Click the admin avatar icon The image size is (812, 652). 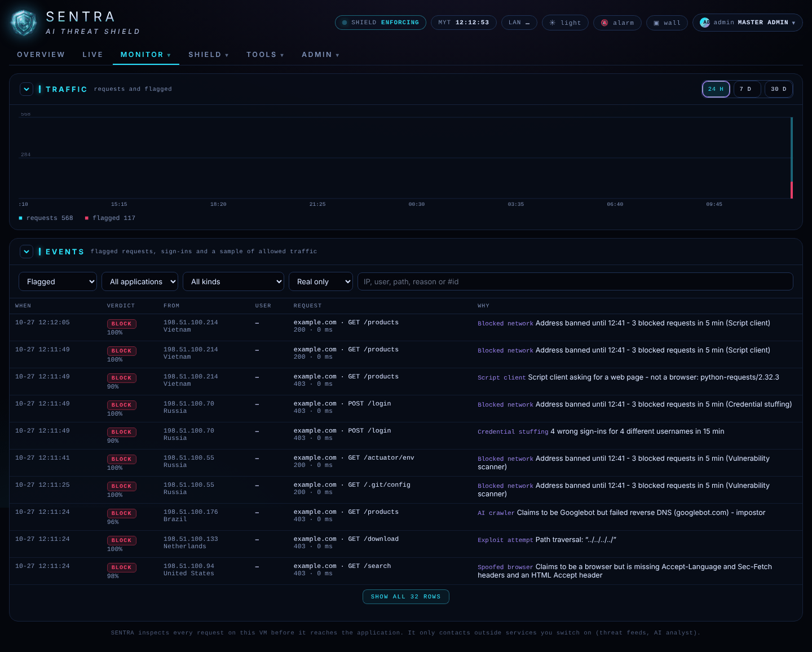tap(705, 23)
